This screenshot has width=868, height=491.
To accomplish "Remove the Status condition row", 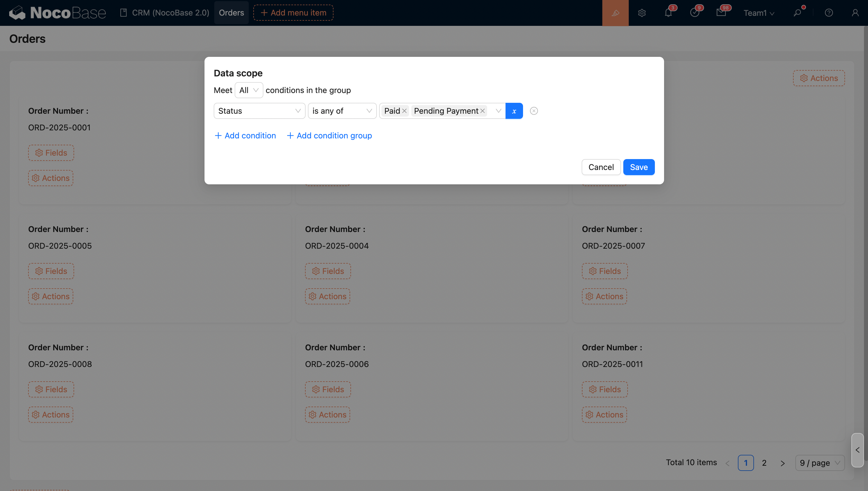I will [x=533, y=111].
